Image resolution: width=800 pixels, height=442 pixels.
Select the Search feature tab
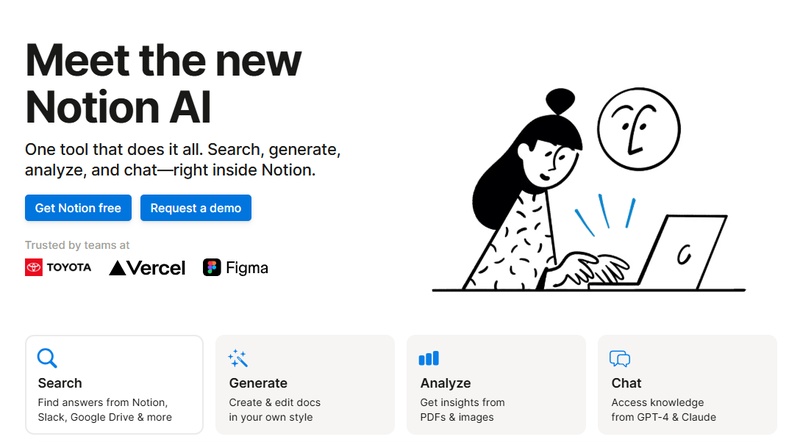click(x=114, y=384)
